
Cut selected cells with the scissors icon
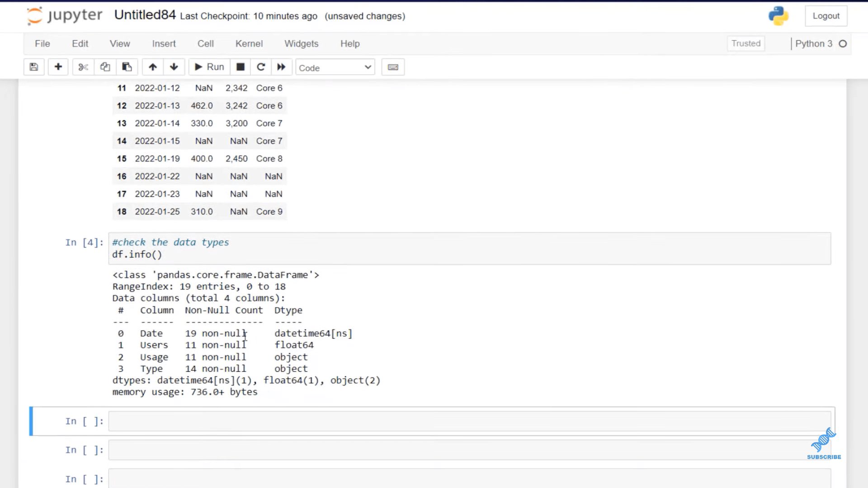click(83, 67)
